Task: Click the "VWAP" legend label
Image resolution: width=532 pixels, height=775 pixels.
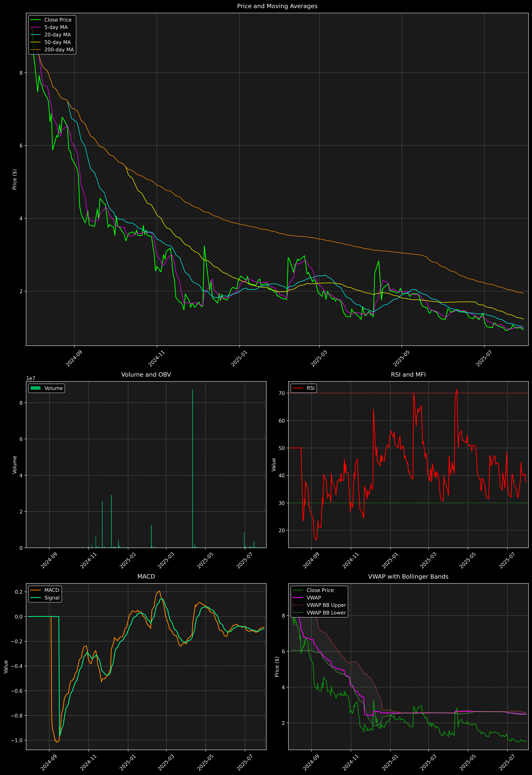Action: tap(314, 598)
